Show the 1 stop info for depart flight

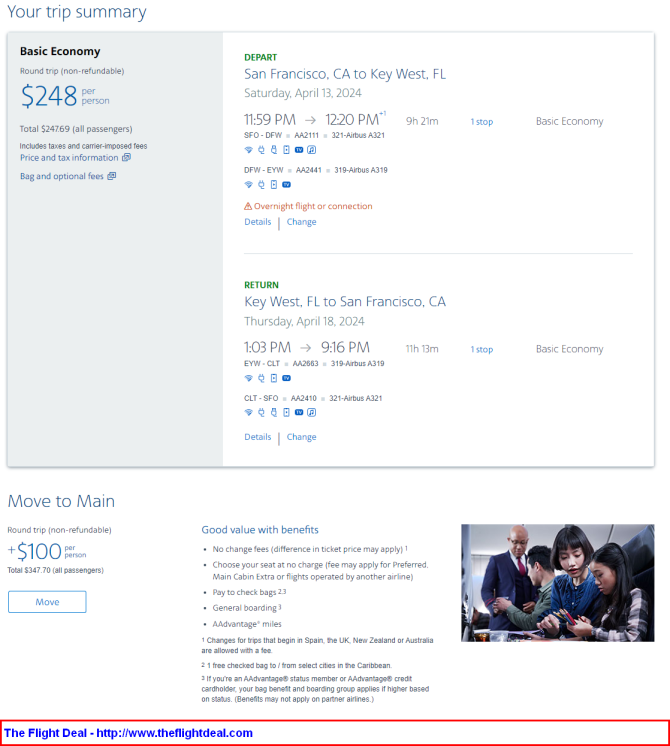pyautogui.click(x=482, y=122)
